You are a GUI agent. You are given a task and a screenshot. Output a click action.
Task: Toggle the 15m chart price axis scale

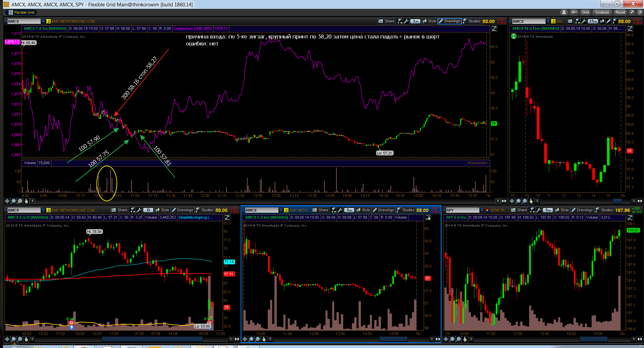(630, 29)
